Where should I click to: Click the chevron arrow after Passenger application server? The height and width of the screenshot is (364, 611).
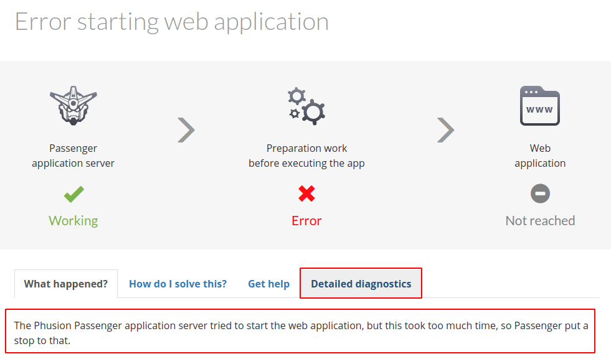click(186, 130)
